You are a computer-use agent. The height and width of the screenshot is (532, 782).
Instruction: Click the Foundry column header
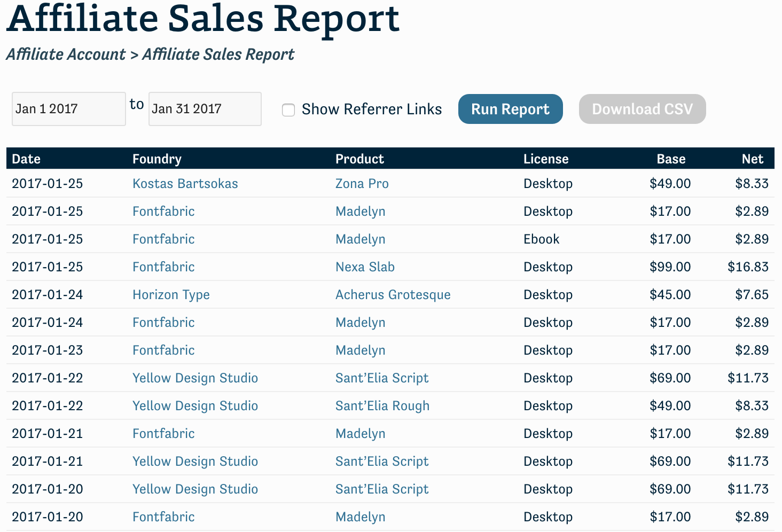[157, 159]
